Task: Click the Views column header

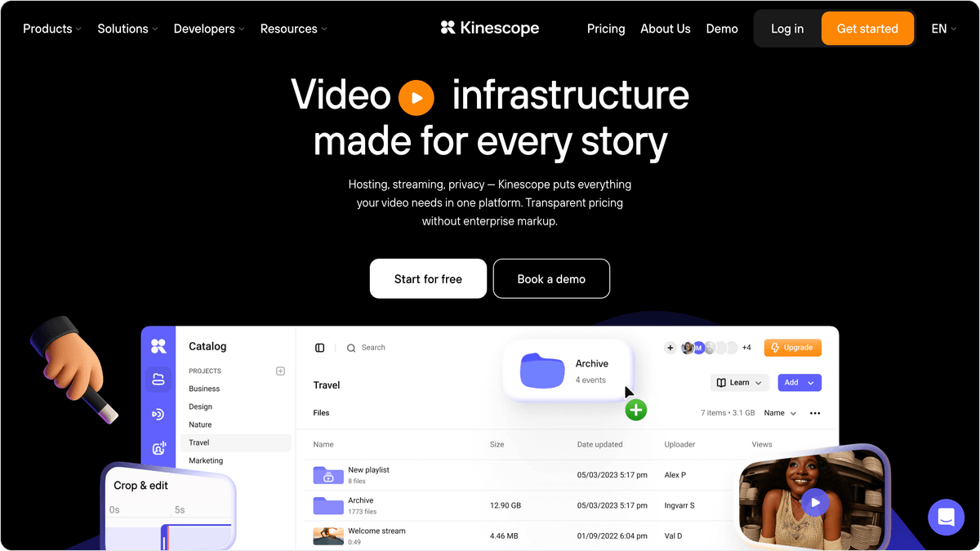Action: [762, 445]
